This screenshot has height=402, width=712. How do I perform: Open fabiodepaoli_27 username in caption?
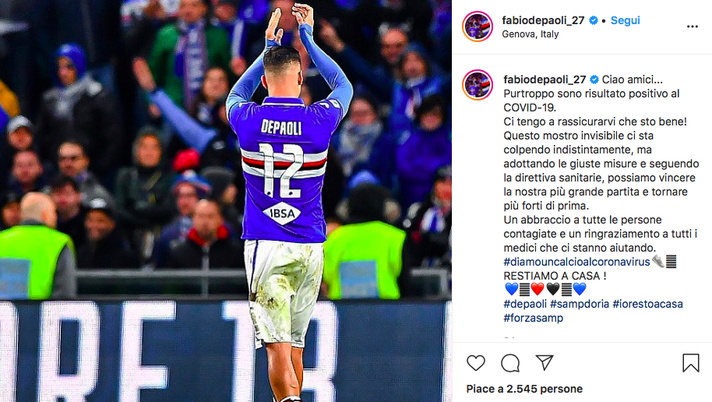(544, 79)
